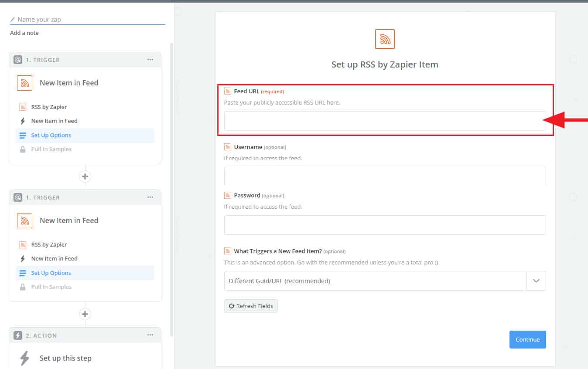Image resolution: width=588 pixels, height=369 pixels.
Task: Click the lightning icon in the 2. ACTION header
Action: pos(18,335)
